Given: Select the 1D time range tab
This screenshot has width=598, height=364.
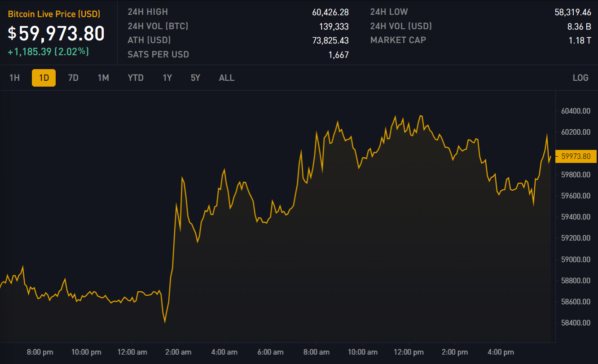Looking at the screenshot, I should click(44, 78).
